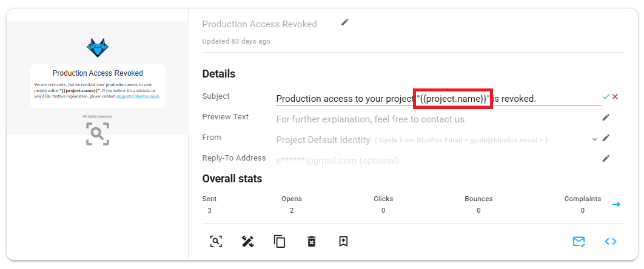Edit the Reply-To Address pencil icon
The height and width of the screenshot is (269, 644).
[x=606, y=158]
